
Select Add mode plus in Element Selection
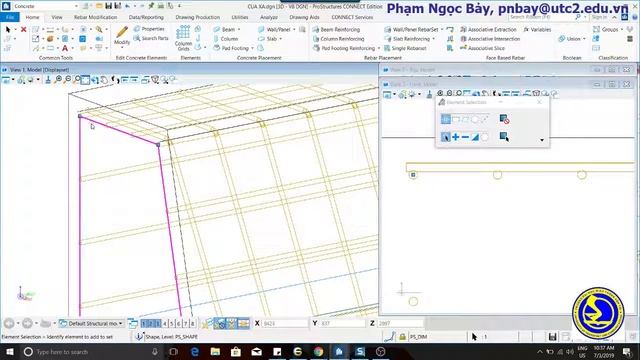click(x=456, y=137)
